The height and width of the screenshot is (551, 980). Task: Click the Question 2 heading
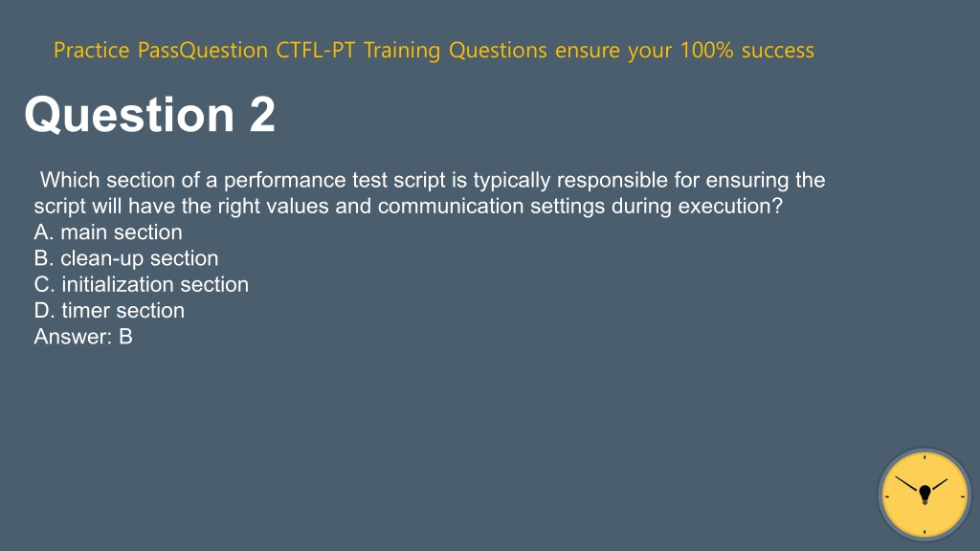[150, 115]
